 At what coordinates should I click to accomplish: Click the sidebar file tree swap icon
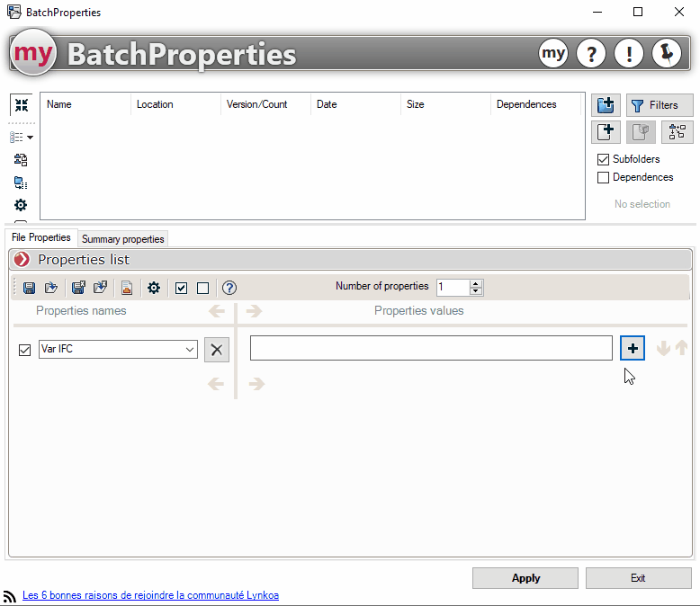pos(21,160)
